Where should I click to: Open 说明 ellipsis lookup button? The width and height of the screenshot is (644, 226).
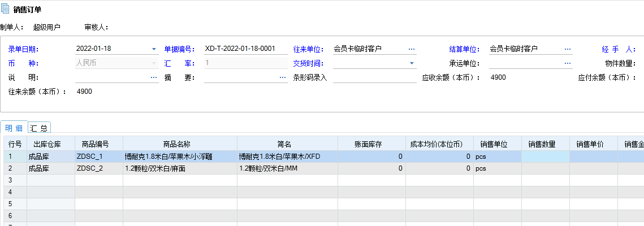[154, 77]
